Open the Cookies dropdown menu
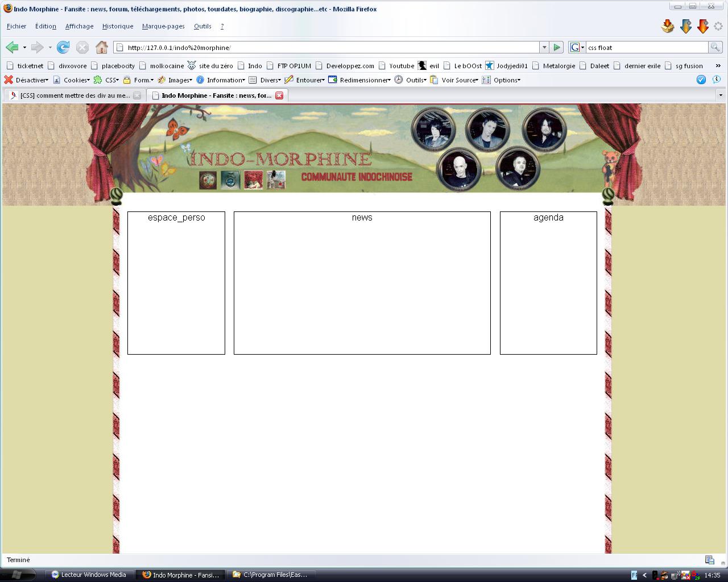The width and height of the screenshot is (728, 582). pos(72,80)
